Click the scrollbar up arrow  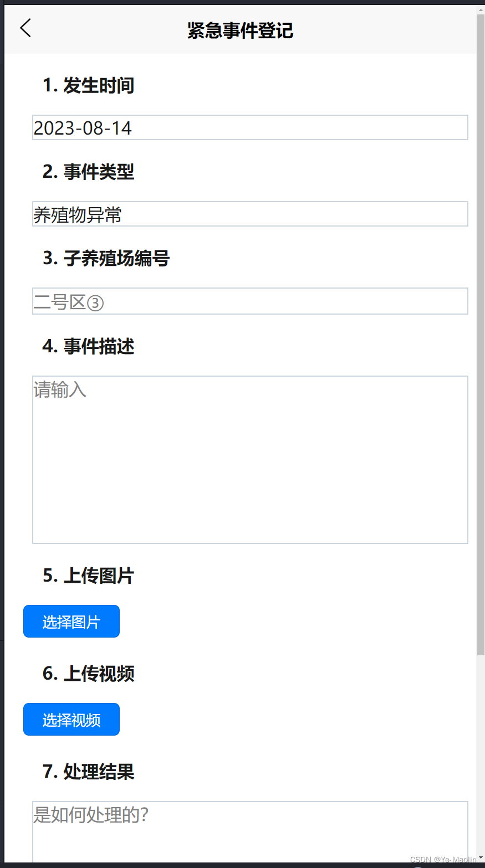tap(481, 9)
